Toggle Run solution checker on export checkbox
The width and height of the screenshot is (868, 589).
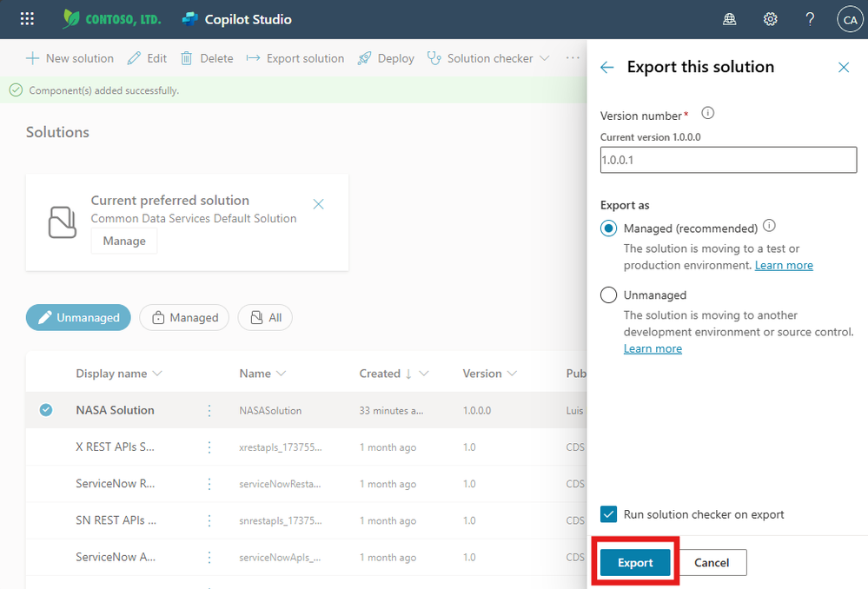coord(608,514)
